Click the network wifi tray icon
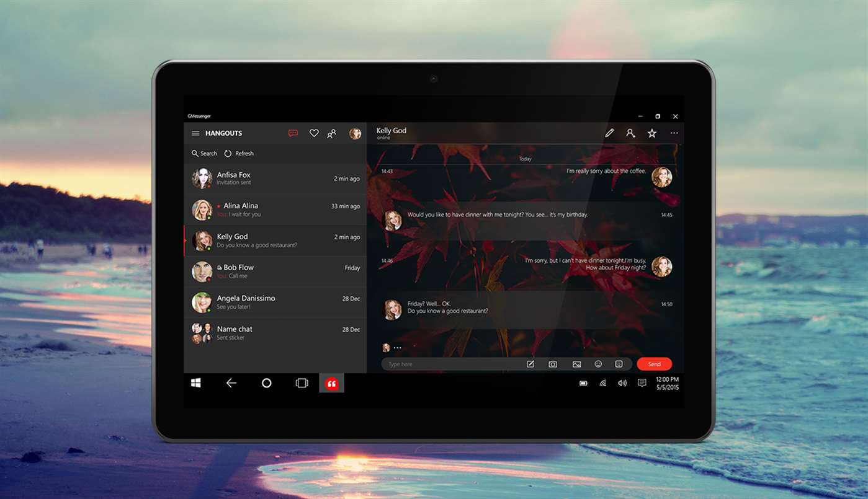Viewport: 868px width, 499px height. pos(602,383)
